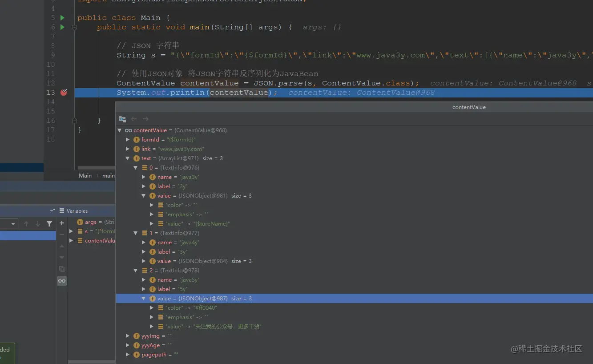Expand the formId field node
This screenshot has width=593, height=364.
128,140
